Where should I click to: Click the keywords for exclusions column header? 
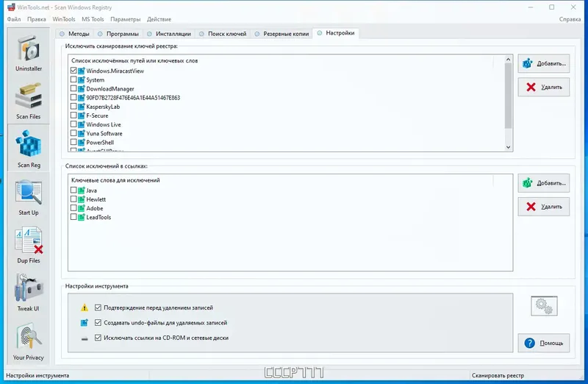282,180
